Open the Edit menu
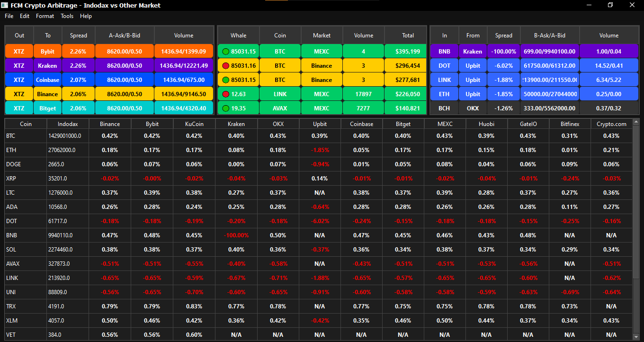Image resolution: width=644 pixels, height=342 pixels. click(x=25, y=16)
